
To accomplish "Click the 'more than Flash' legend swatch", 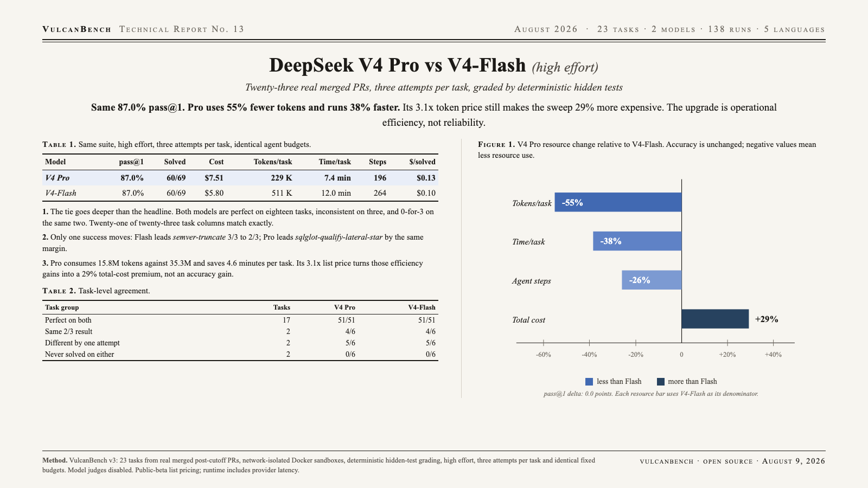I will 660,382.
